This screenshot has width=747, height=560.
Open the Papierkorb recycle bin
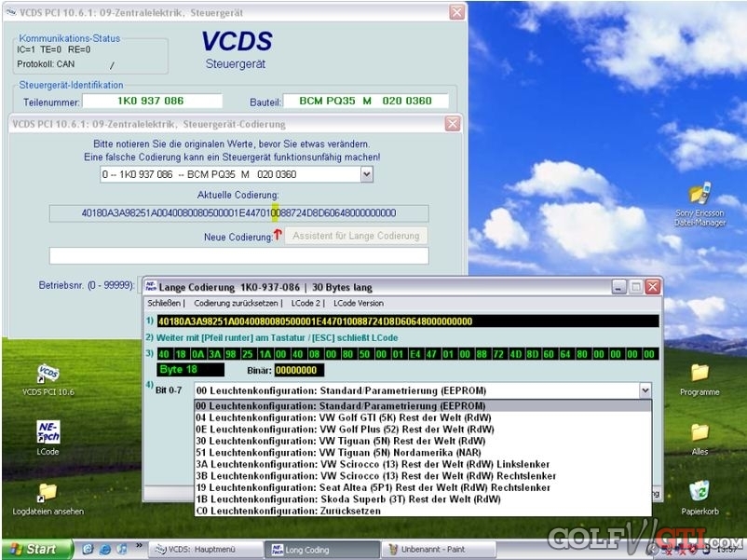tap(699, 491)
